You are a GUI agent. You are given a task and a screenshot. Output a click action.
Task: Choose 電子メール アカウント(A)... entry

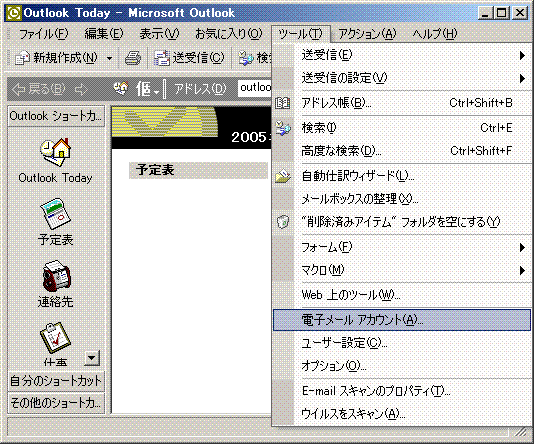pyautogui.click(x=402, y=320)
